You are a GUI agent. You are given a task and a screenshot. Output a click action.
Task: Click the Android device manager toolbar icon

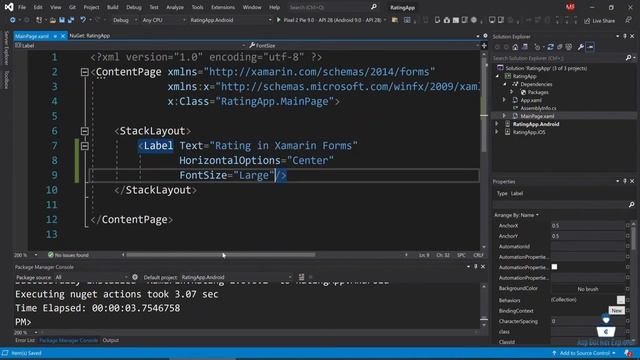437,20
